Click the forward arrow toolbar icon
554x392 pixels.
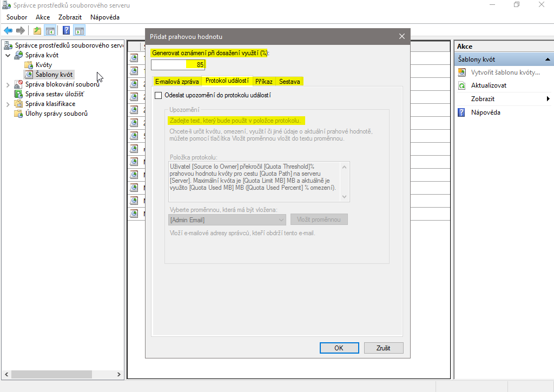(x=20, y=30)
